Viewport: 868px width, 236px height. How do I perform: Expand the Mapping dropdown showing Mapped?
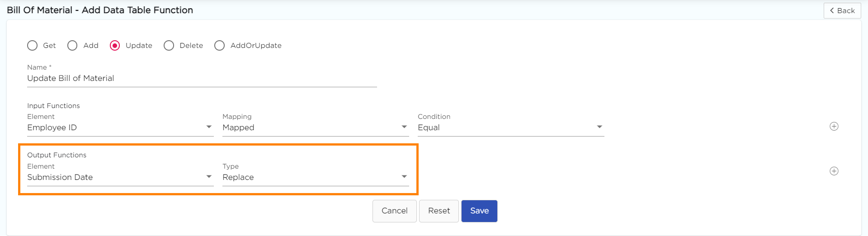pyautogui.click(x=315, y=127)
